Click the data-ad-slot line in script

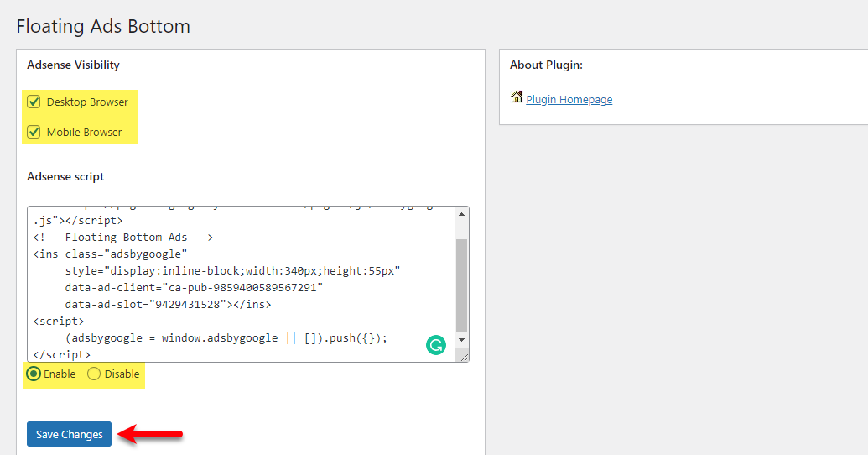pos(169,304)
